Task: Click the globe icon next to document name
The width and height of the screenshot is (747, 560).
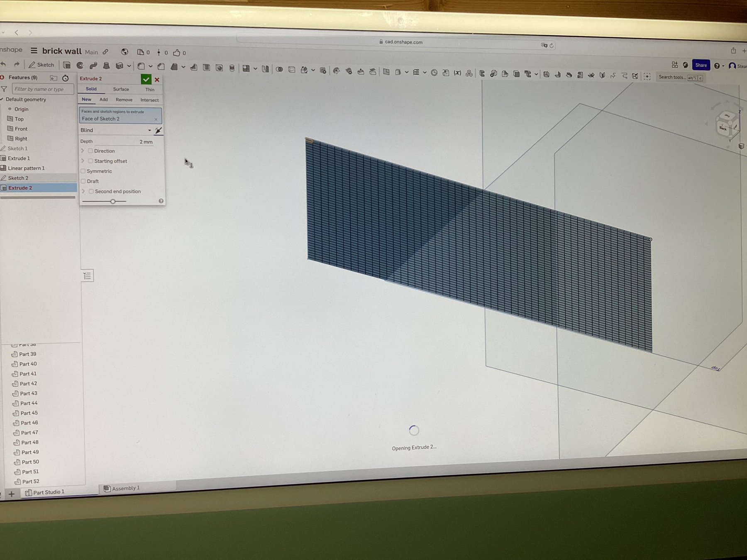Action: pos(124,52)
